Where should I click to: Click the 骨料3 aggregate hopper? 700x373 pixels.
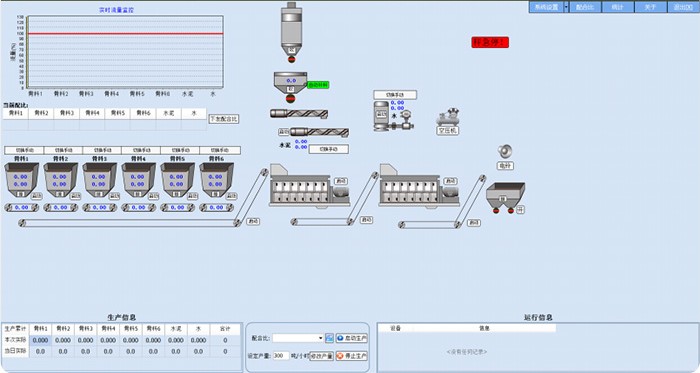tap(100, 180)
